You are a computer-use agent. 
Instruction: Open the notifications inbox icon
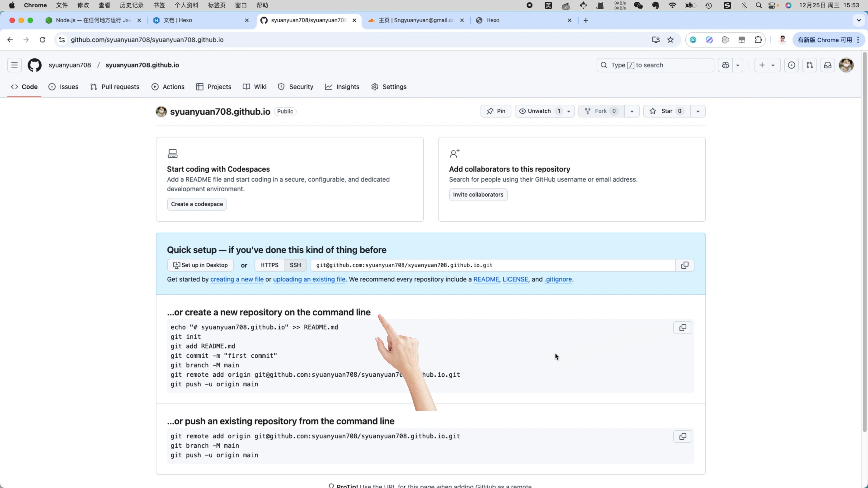(828, 65)
